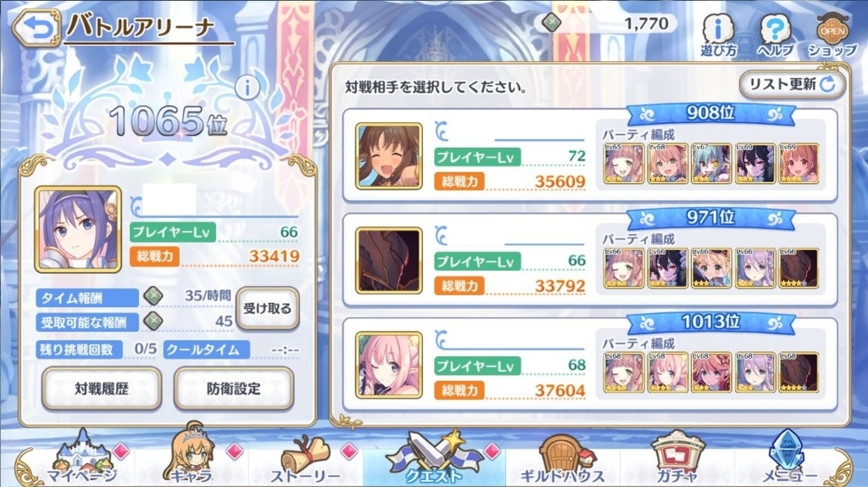Select the 908位 opponent avatar

click(388, 156)
